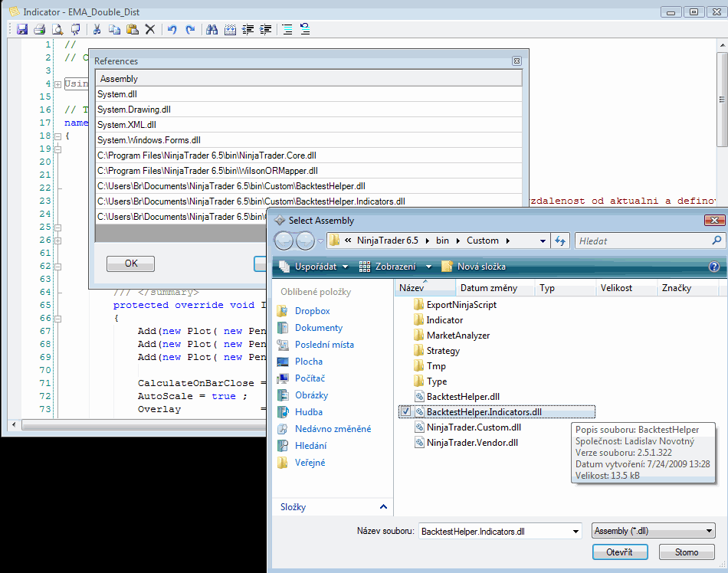Click the Otevřít button
The width and height of the screenshot is (728, 573).
pyautogui.click(x=619, y=552)
